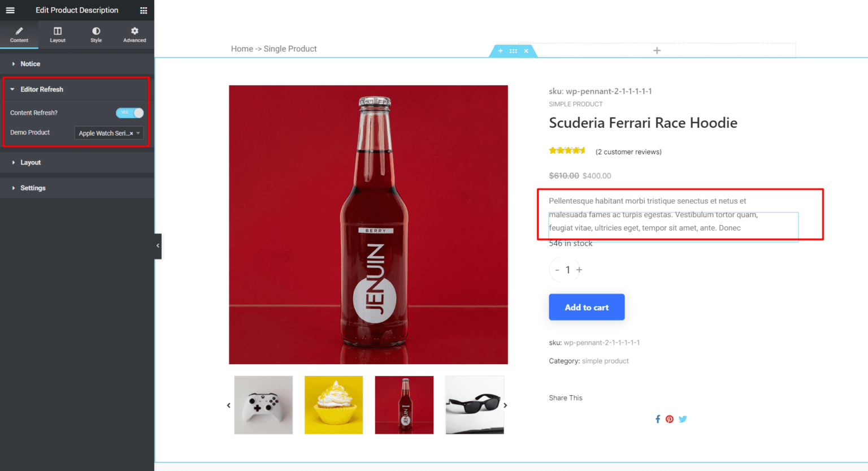
Task: Add a new section via handle plus
Action: 500,51
